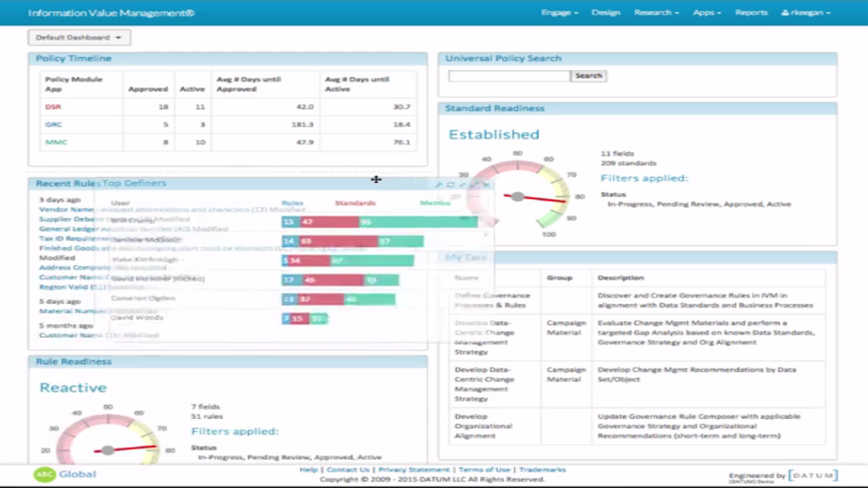Image resolution: width=868 pixels, height=488 pixels.
Task: Expand the Research menu
Action: [656, 12]
